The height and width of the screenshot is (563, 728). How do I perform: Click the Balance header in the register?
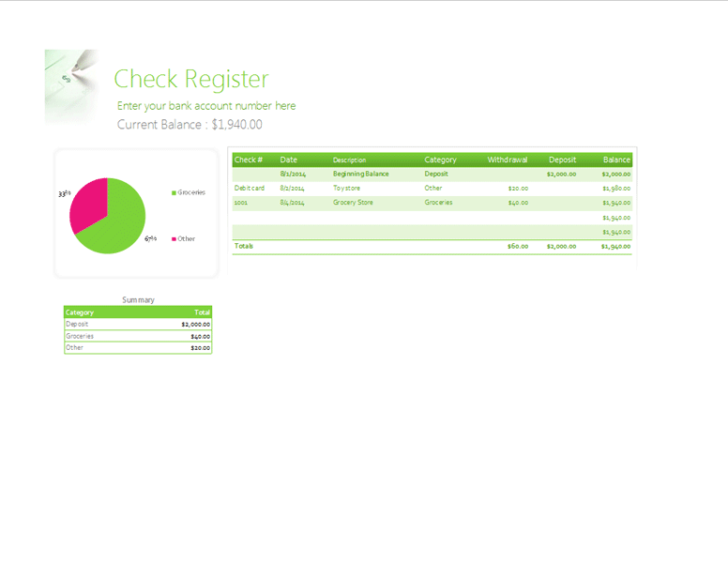point(616,160)
